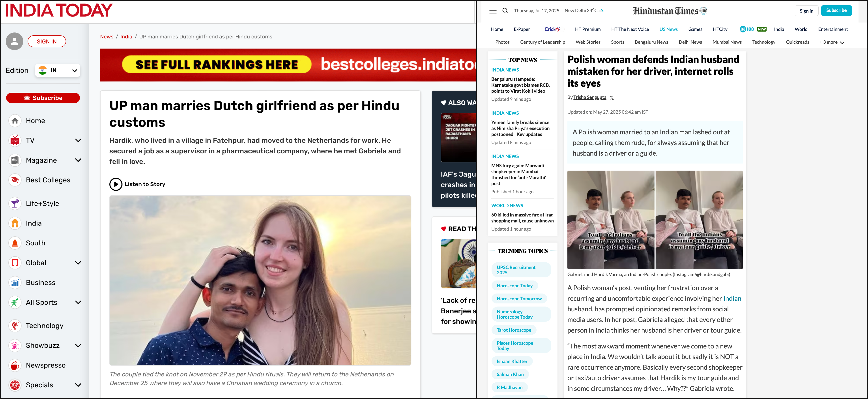Expand the Magazine submenu chevron
This screenshot has width=868, height=399.
click(78, 160)
